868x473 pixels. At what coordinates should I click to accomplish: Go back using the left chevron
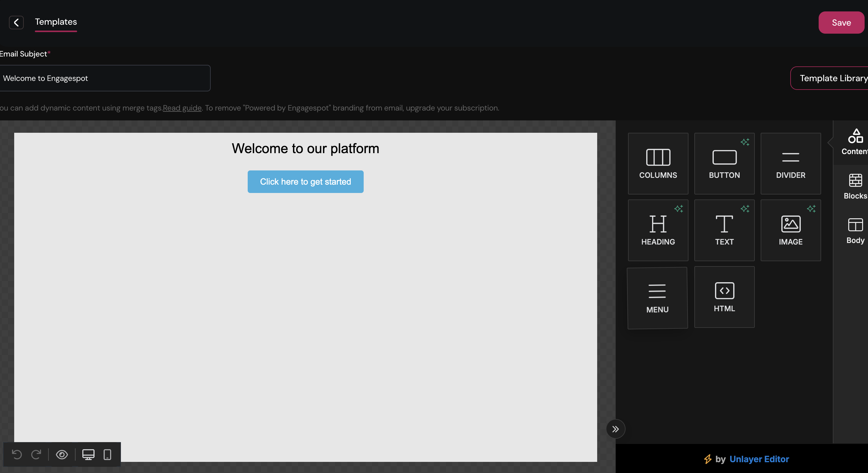(x=16, y=23)
